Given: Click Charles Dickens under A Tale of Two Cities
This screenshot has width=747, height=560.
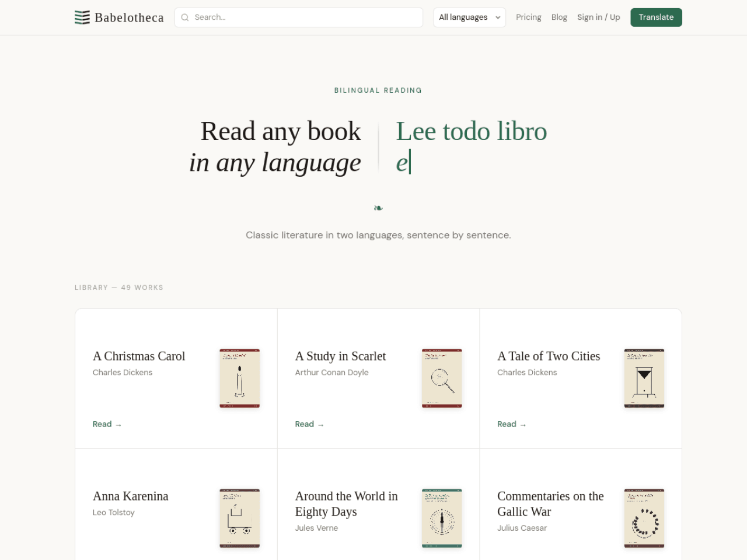Looking at the screenshot, I should tap(527, 372).
